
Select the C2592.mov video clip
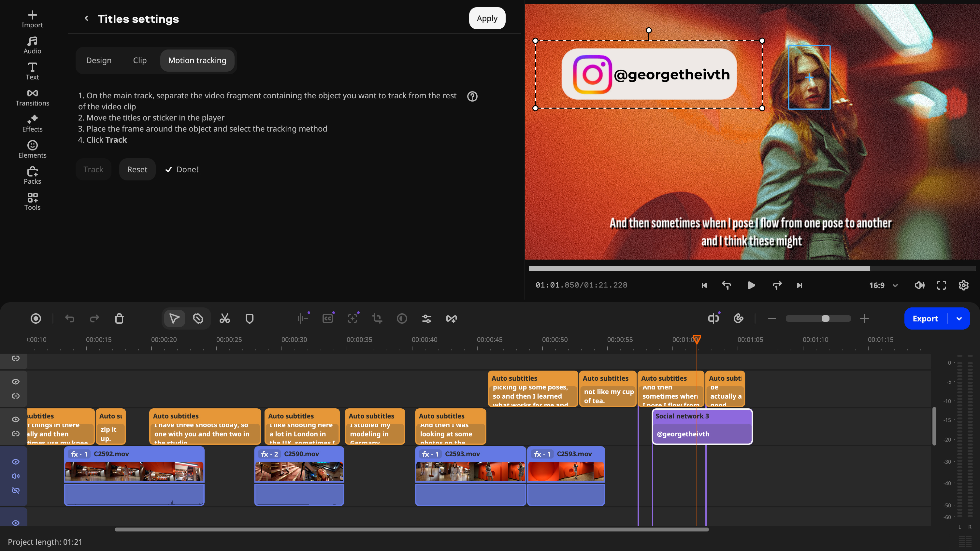134,476
